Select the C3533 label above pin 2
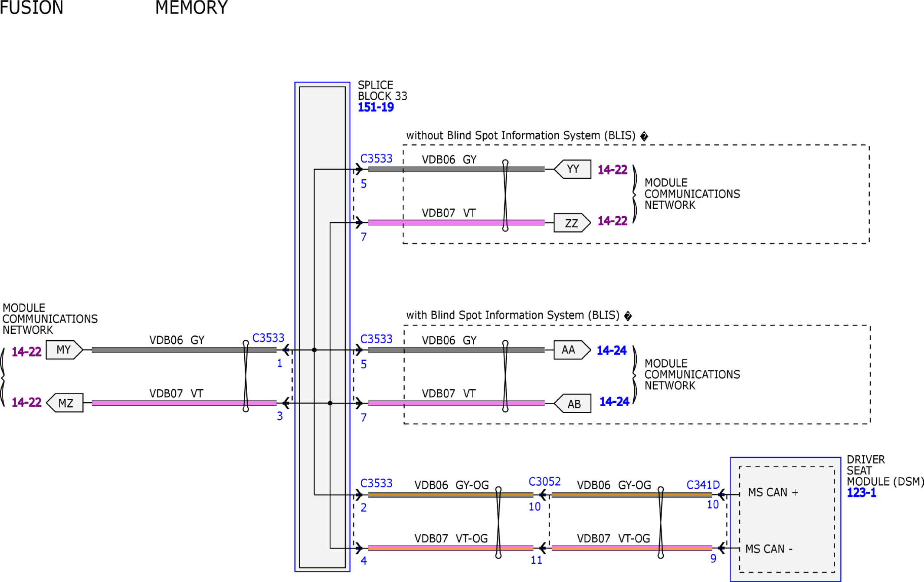The image size is (924, 582). 377,483
